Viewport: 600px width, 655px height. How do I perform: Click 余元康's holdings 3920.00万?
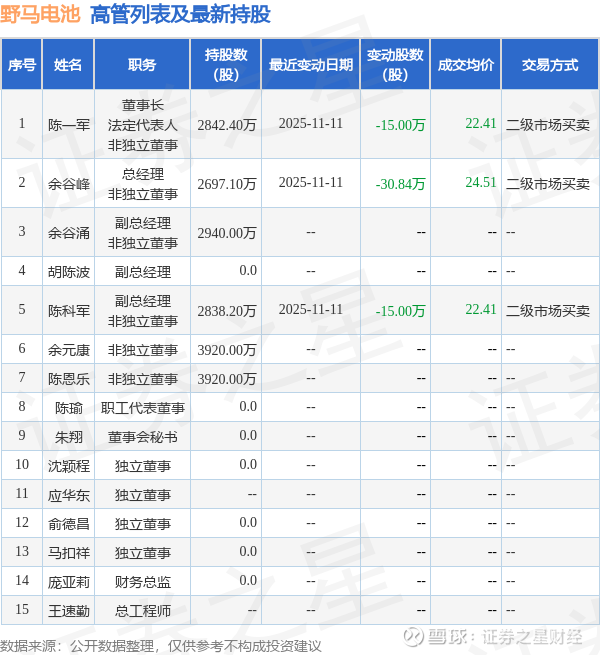[227, 350]
